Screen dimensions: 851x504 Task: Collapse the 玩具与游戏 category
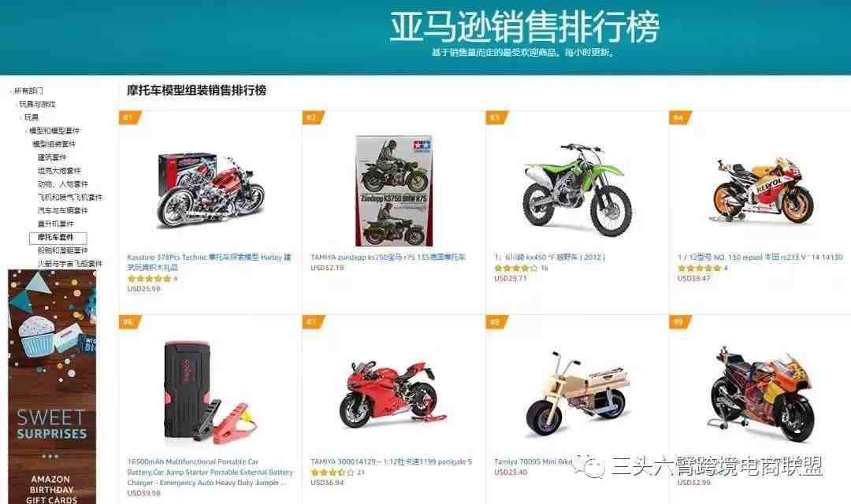(x=37, y=104)
